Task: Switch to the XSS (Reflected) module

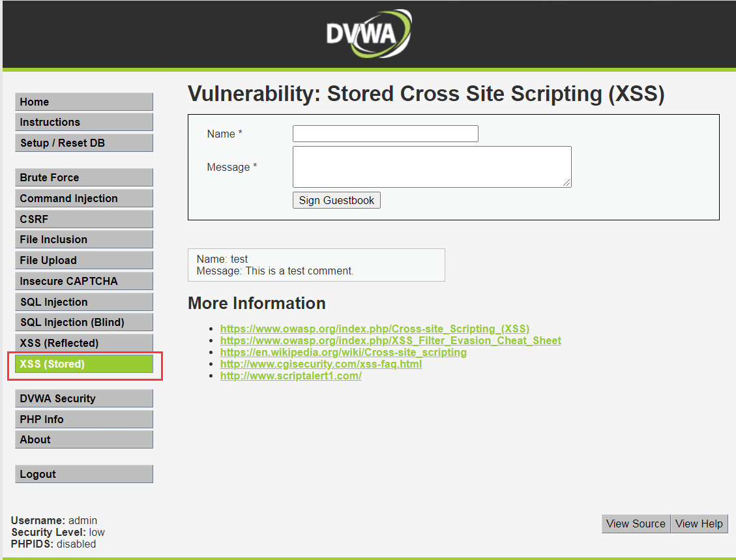Action: (83, 342)
